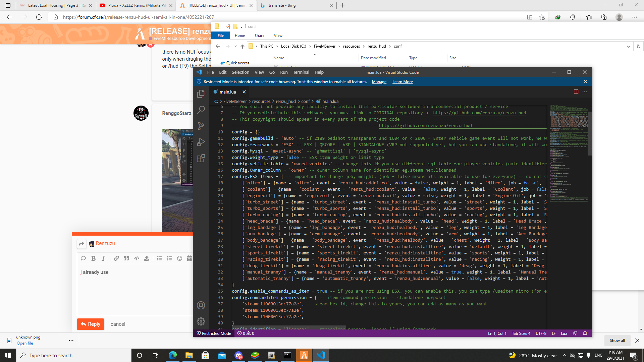Viewport: 644px width, 362px height.
Task: Open the download item options ellipsis
Action: click(71, 341)
